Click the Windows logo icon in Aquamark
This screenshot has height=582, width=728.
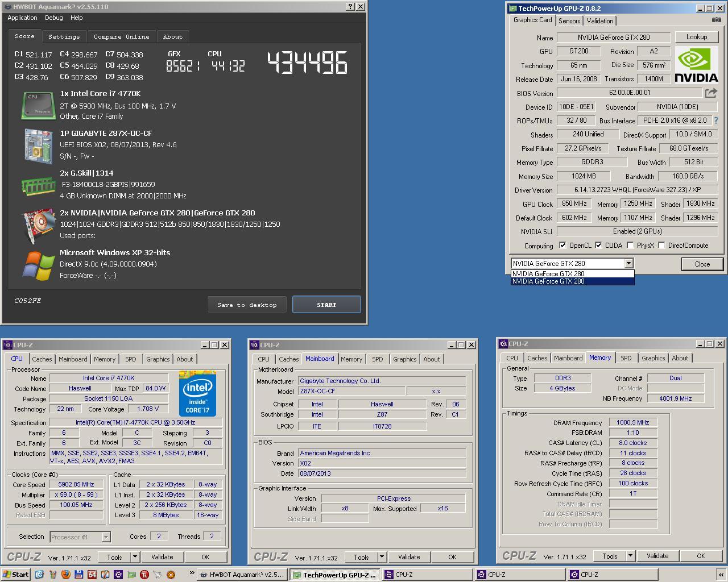(39, 265)
